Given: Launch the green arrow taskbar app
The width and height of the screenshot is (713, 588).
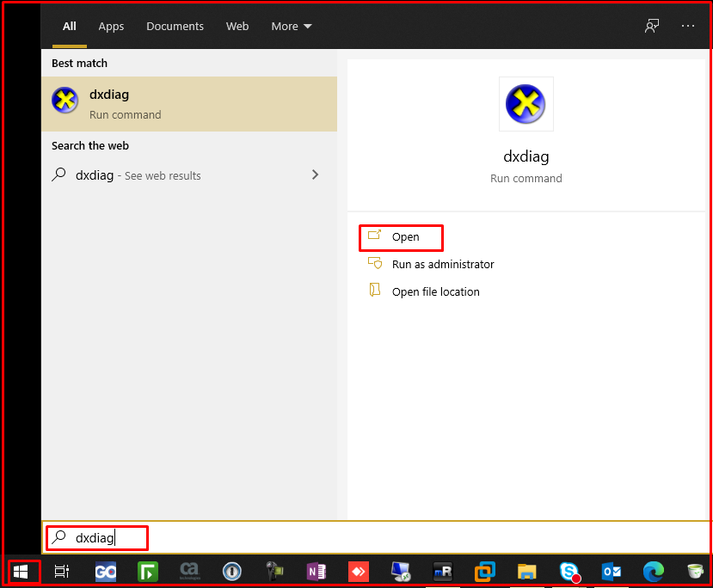Looking at the screenshot, I should (x=148, y=572).
